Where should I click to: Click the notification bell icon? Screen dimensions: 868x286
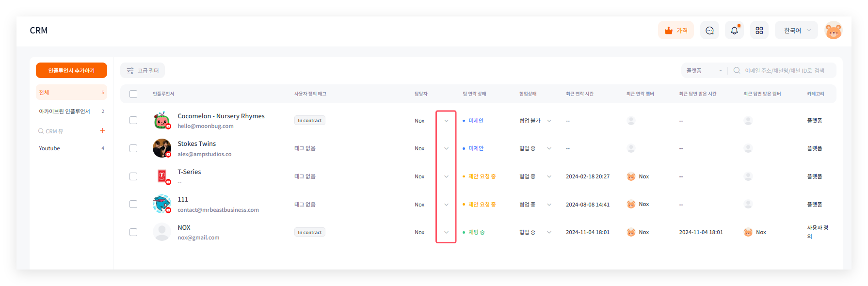pyautogui.click(x=734, y=31)
